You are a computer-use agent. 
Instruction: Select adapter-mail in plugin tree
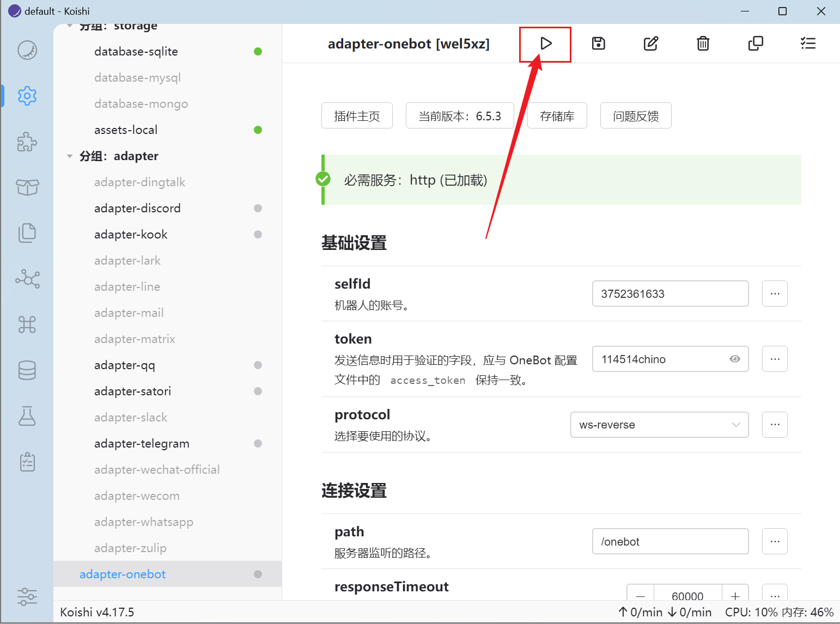point(167,313)
